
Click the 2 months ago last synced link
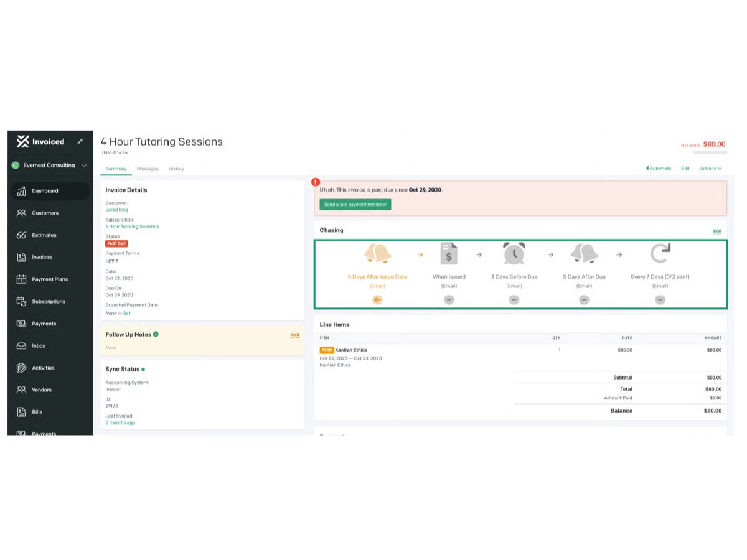coord(120,422)
